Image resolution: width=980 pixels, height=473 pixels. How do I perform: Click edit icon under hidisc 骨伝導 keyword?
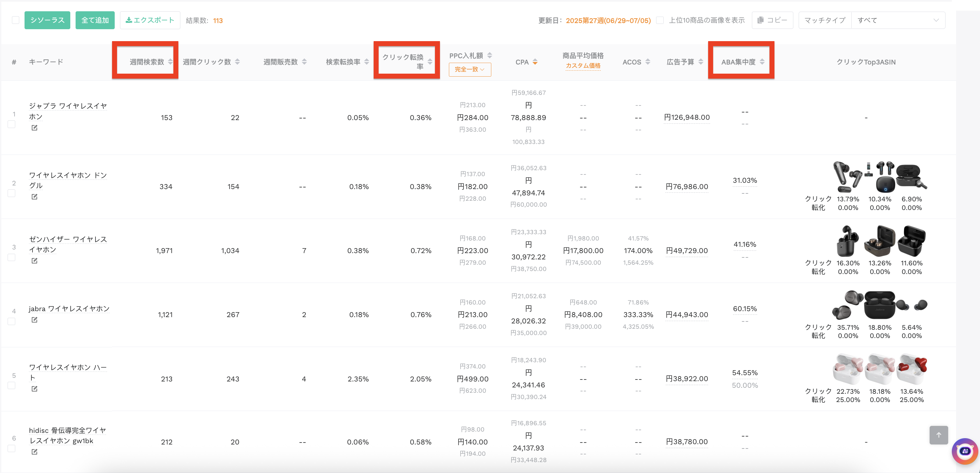34,452
